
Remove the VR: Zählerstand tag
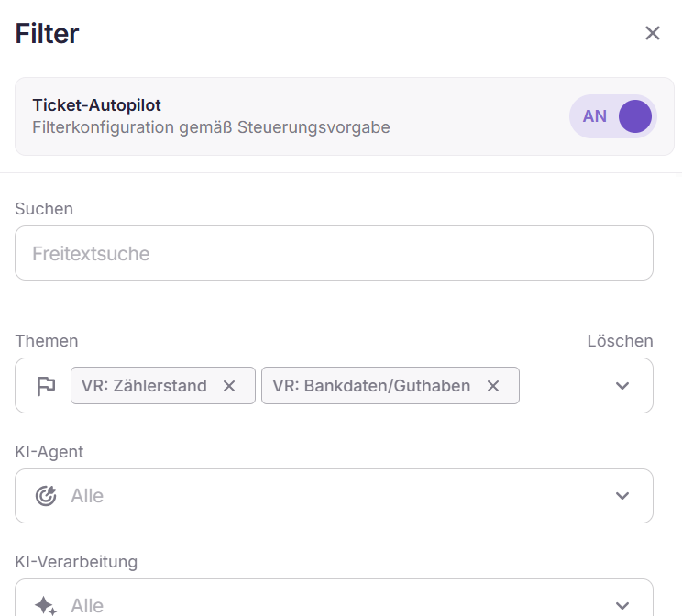click(229, 386)
